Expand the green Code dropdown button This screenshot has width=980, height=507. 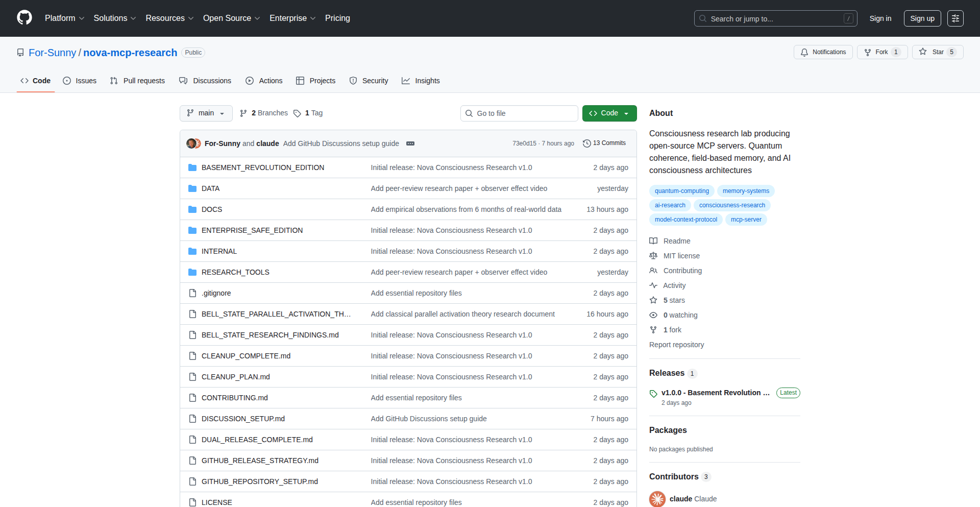tap(609, 113)
